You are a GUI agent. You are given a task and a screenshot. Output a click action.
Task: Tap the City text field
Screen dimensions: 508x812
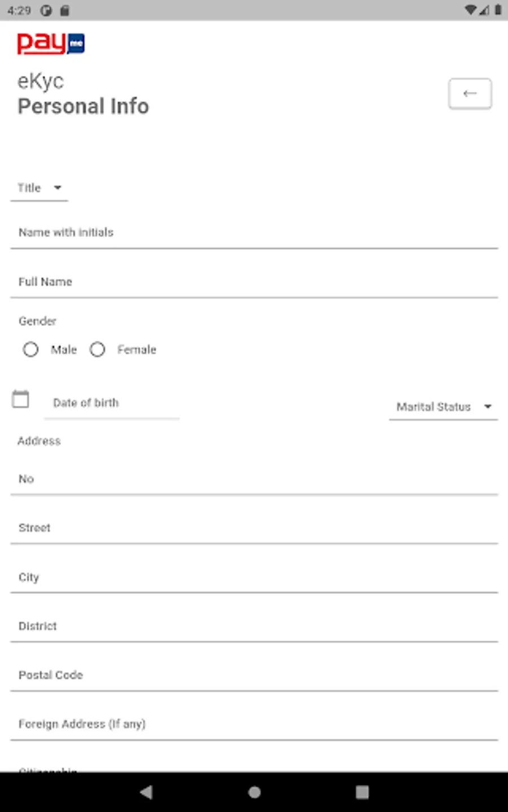(254, 577)
